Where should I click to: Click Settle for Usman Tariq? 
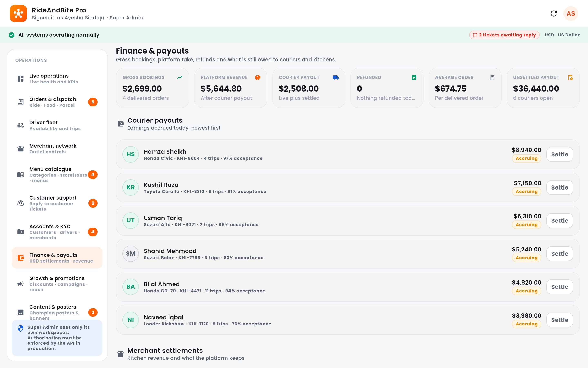[x=560, y=221]
